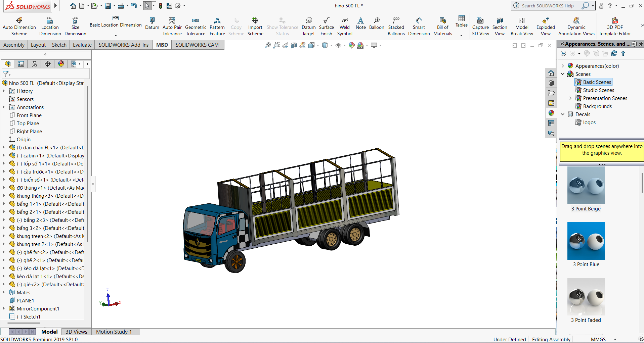The image size is (644, 343).
Task: Select 3 Point Blue scene thumbnail
Action: (586, 241)
